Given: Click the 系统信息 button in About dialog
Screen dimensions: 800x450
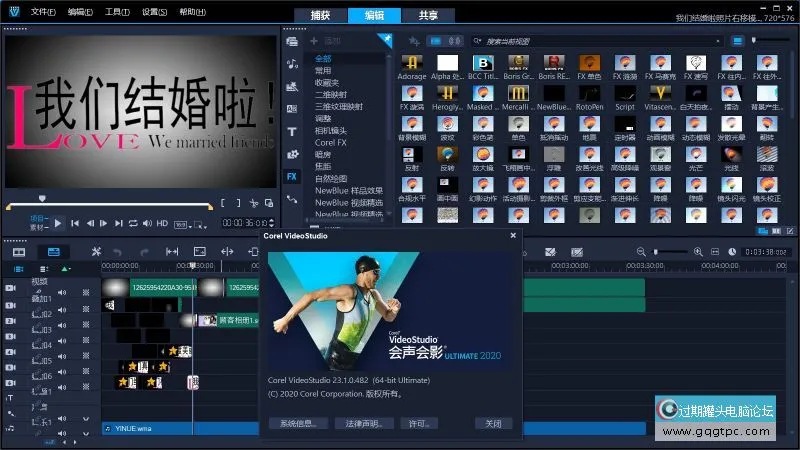Looking at the screenshot, I should tap(298, 423).
